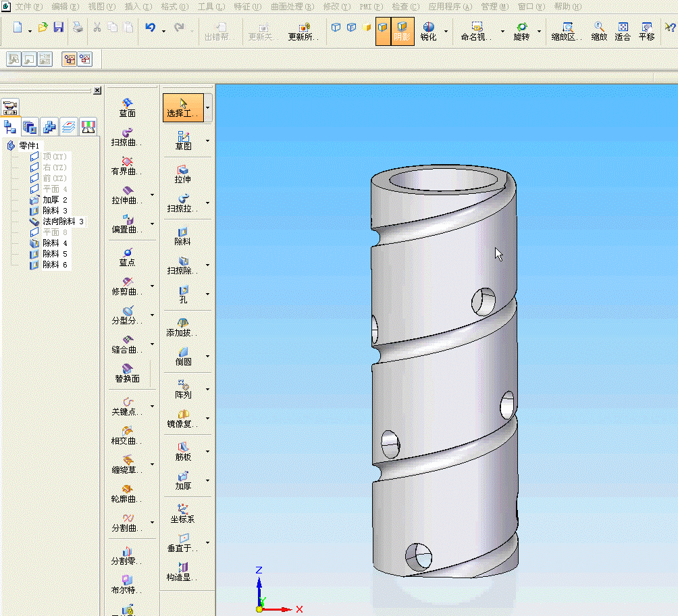Select 顶 (XY) reference plane in tree
678x616 pixels.
click(x=55, y=157)
